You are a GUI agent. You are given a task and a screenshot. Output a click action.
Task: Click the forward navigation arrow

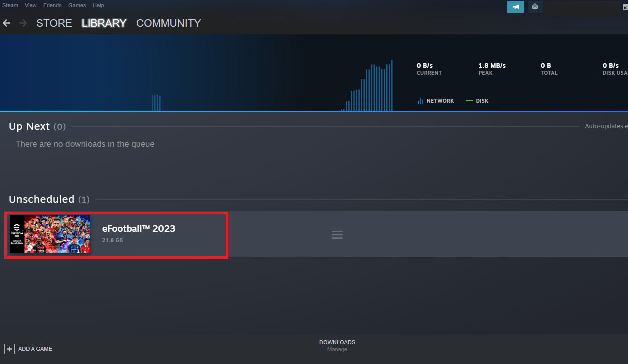point(23,23)
